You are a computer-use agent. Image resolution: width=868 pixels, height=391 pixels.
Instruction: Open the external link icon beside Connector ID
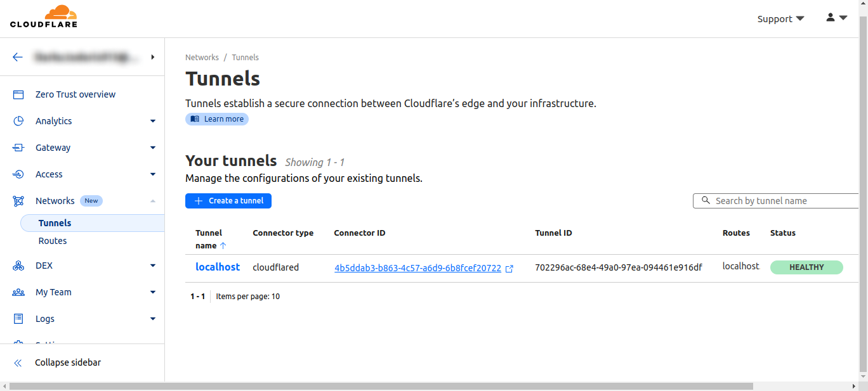coord(509,268)
